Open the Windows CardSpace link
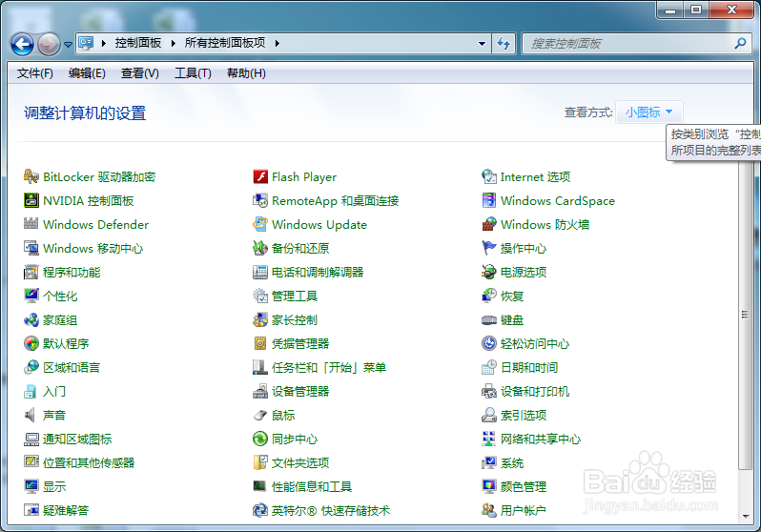 pyautogui.click(x=558, y=201)
